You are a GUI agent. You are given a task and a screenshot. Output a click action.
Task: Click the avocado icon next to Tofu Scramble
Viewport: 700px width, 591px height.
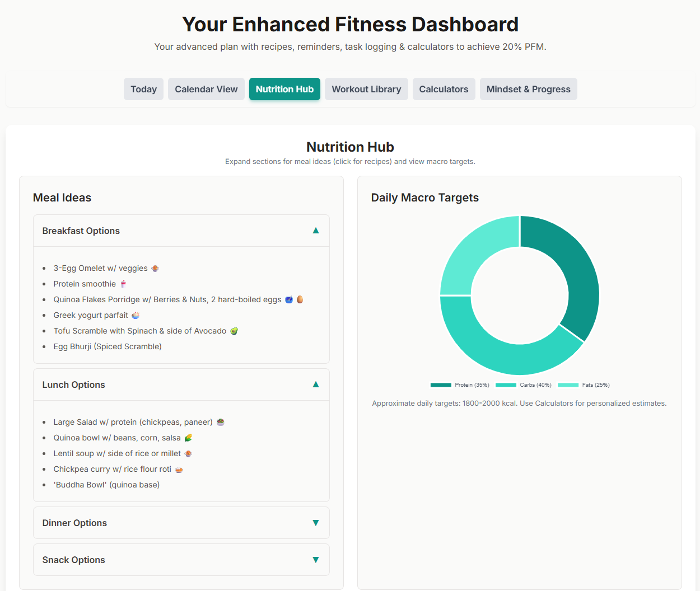click(233, 331)
